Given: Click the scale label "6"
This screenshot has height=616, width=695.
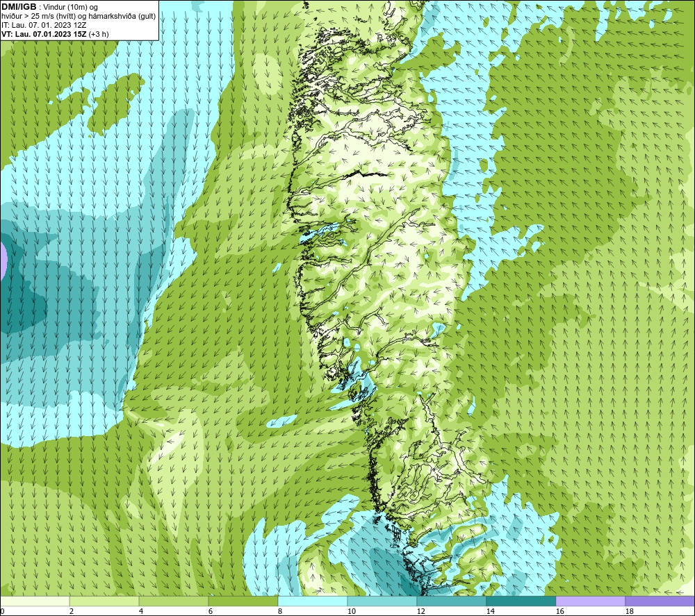Looking at the screenshot, I should (210, 611).
